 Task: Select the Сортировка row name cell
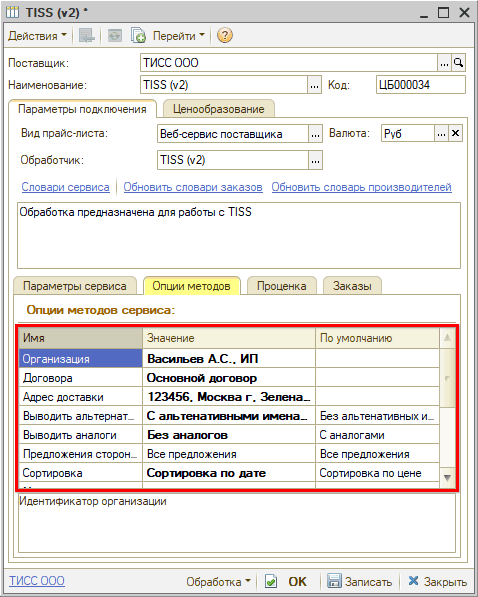tap(81, 473)
